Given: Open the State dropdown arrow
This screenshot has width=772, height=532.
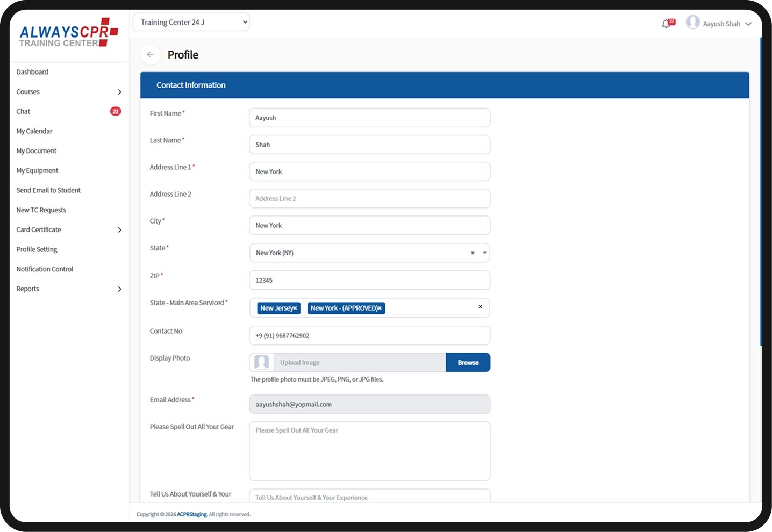Looking at the screenshot, I should (x=484, y=253).
